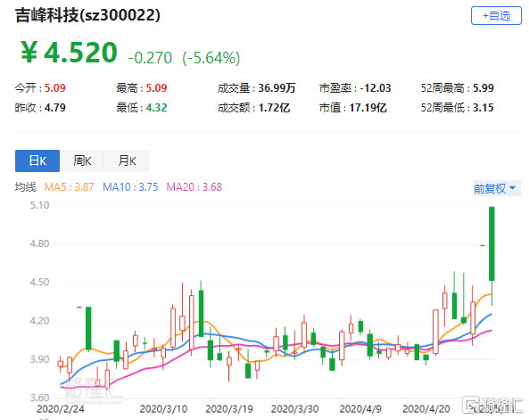Viewport: 529px width, 420px height.
Task: Click the x-axis date 2020/3/19
Action: tap(229, 409)
